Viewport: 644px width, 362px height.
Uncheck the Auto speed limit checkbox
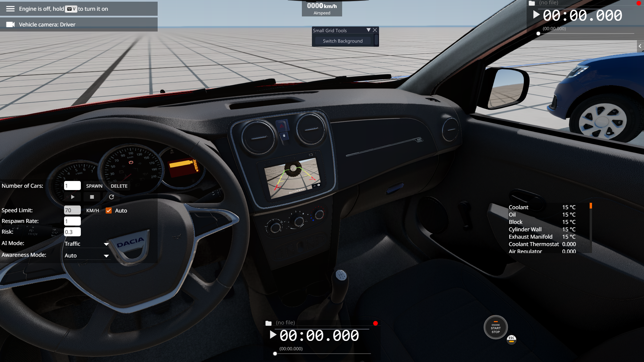(x=109, y=210)
